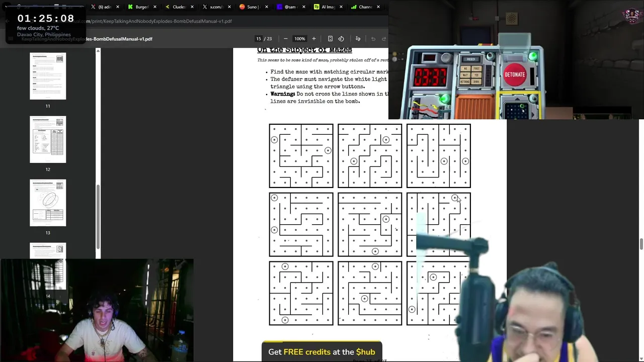Zoom in the PDF with plus icon
Viewport: 644px width, 362px height.
tap(314, 39)
